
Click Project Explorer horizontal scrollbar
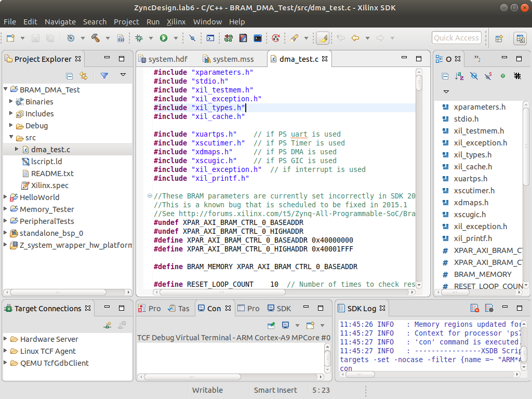tap(58, 292)
